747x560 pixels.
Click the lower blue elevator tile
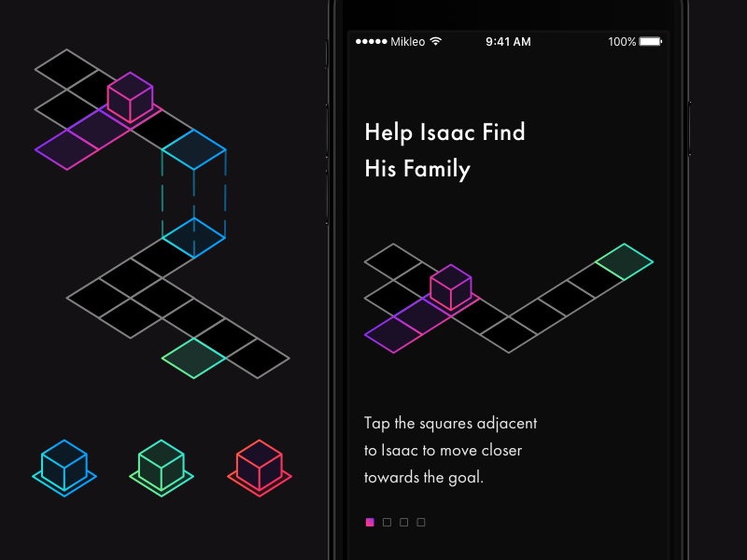[193, 237]
